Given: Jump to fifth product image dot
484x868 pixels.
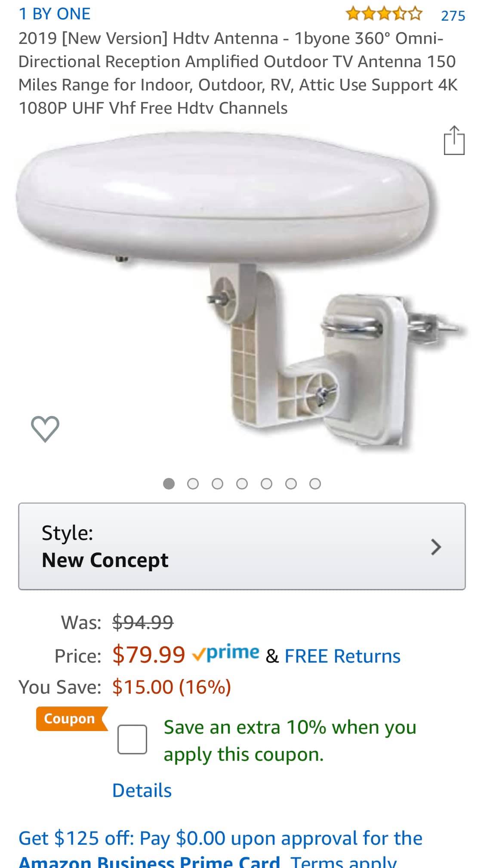Looking at the screenshot, I should pyautogui.click(x=267, y=484).
